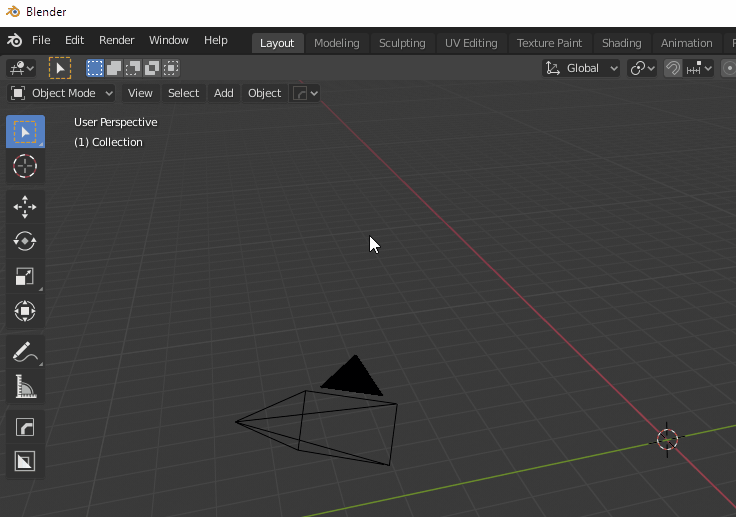Open the editor type selector
736x517 pixels.
click(x=21, y=68)
